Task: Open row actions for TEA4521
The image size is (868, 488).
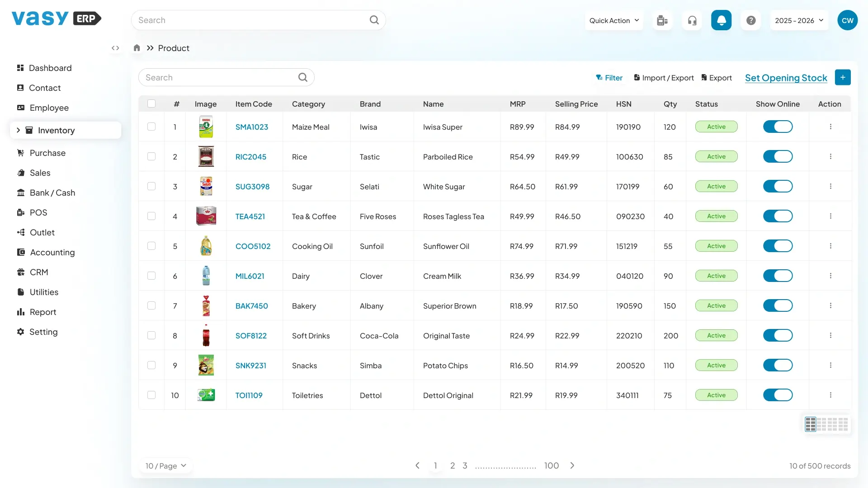Action: point(830,216)
